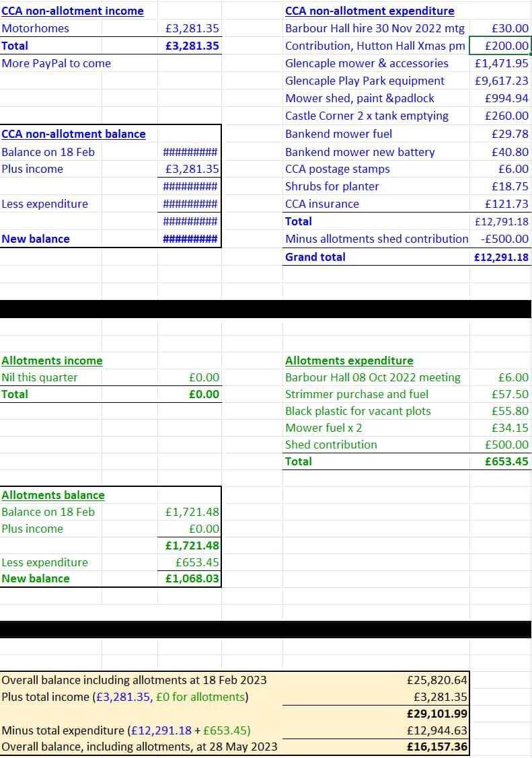Click the CCA non-allotment income header
The width and height of the screenshot is (532, 758).
point(73,11)
